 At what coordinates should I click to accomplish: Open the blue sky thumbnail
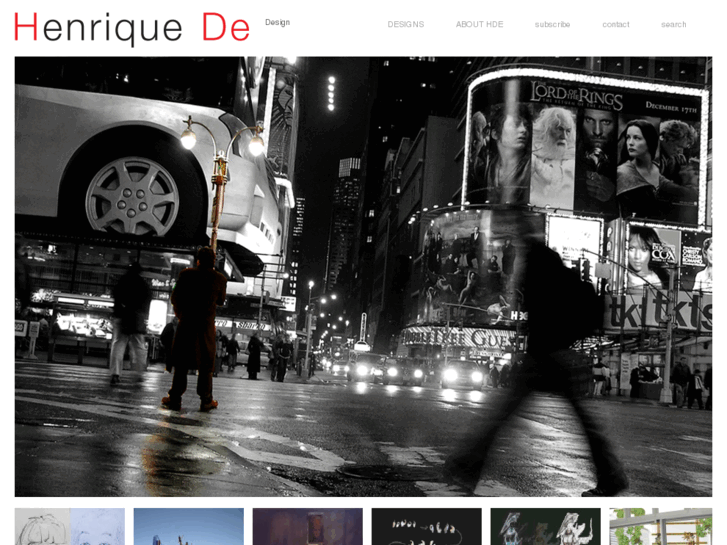[189, 526]
